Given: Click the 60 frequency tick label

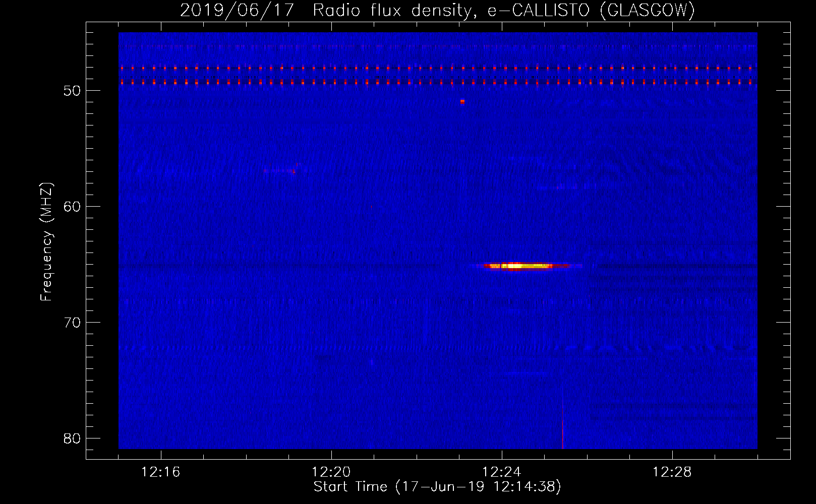Looking at the screenshot, I should (x=72, y=207).
